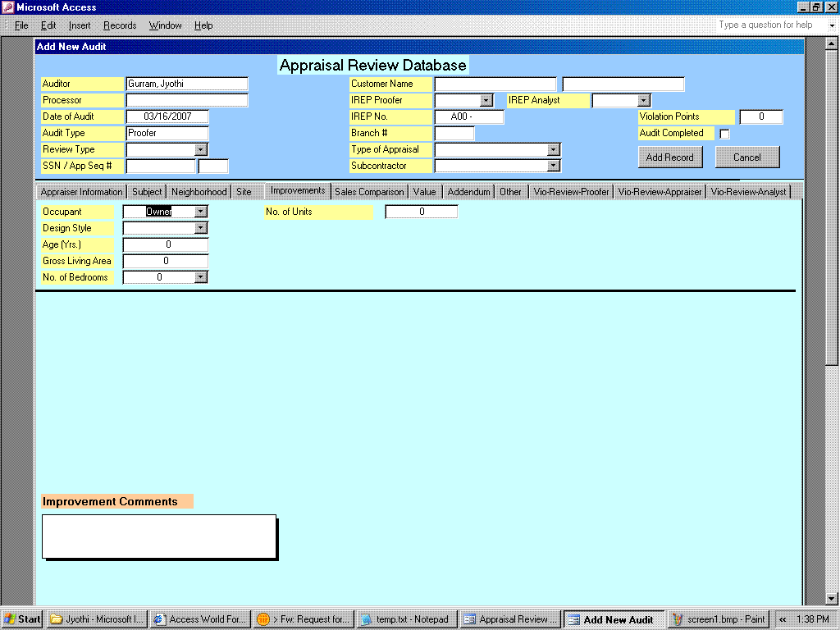Open the IREP Proofer dropdown
This screenshot has height=630, width=840.
(486, 101)
